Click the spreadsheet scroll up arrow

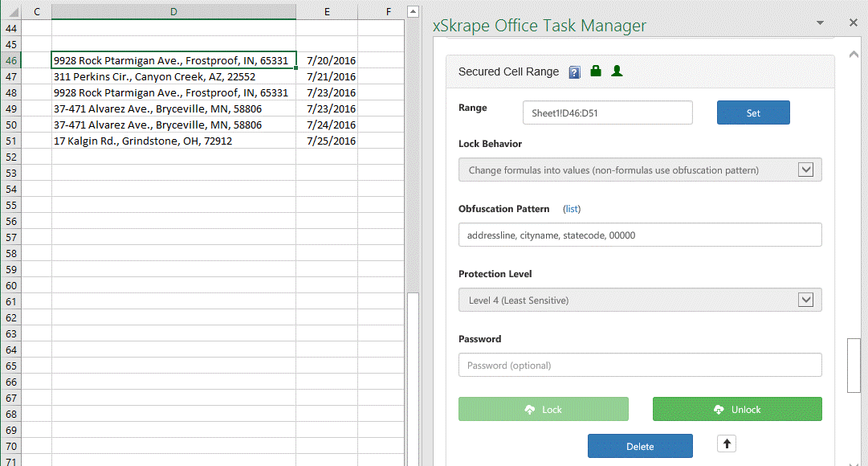tap(413, 11)
